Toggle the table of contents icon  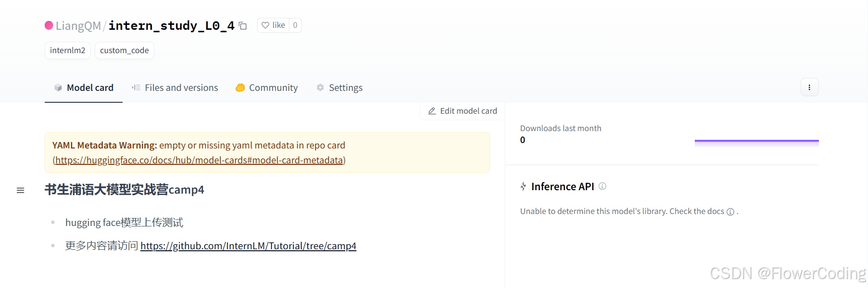20,190
